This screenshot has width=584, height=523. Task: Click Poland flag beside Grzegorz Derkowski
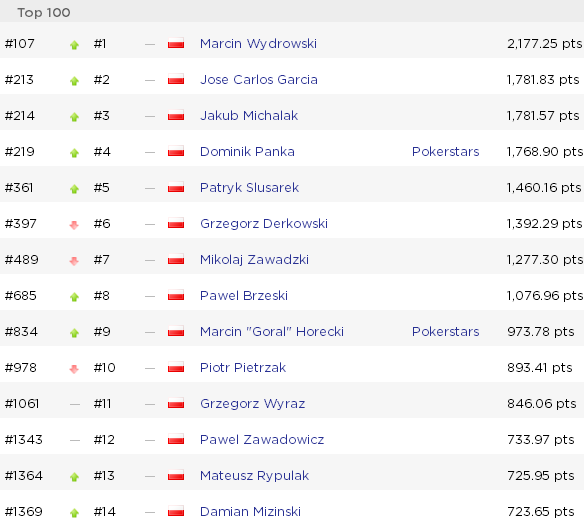(176, 223)
